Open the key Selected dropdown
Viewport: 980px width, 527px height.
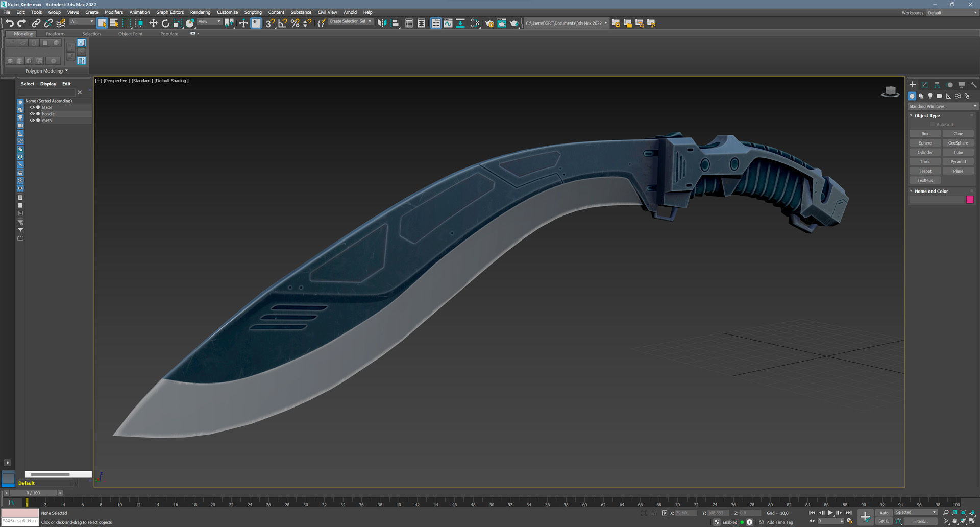(x=916, y=512)
